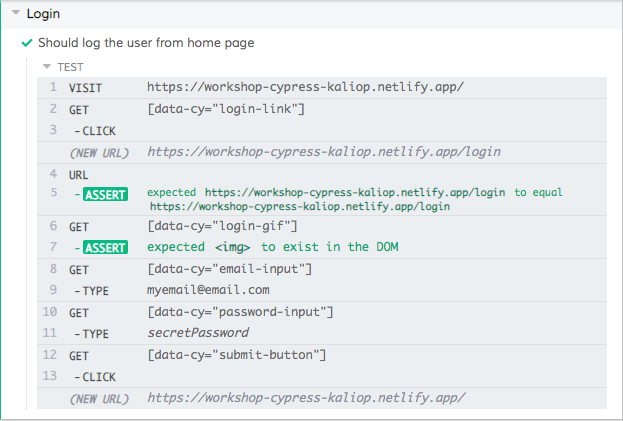Select the GET login-gif command

coord(320,227)
